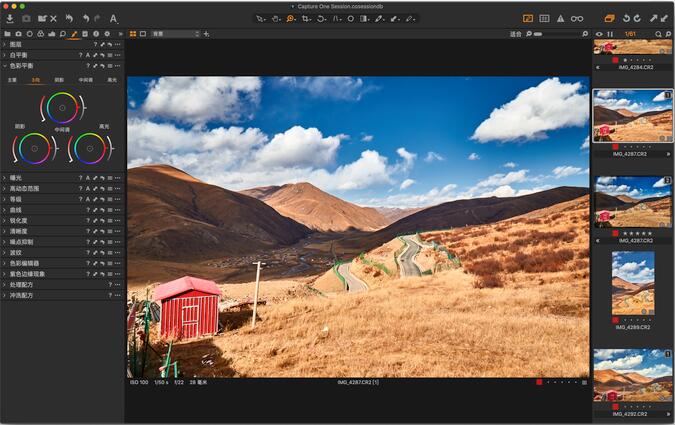The width and height of the screenshot is (675, 425).
Task: Select the '中间调' color balance tab
Action: tap(85, 80)
